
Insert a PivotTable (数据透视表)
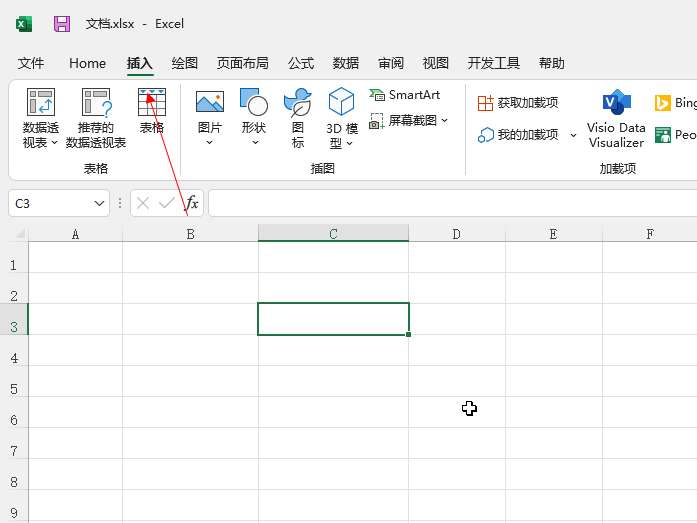40,118
